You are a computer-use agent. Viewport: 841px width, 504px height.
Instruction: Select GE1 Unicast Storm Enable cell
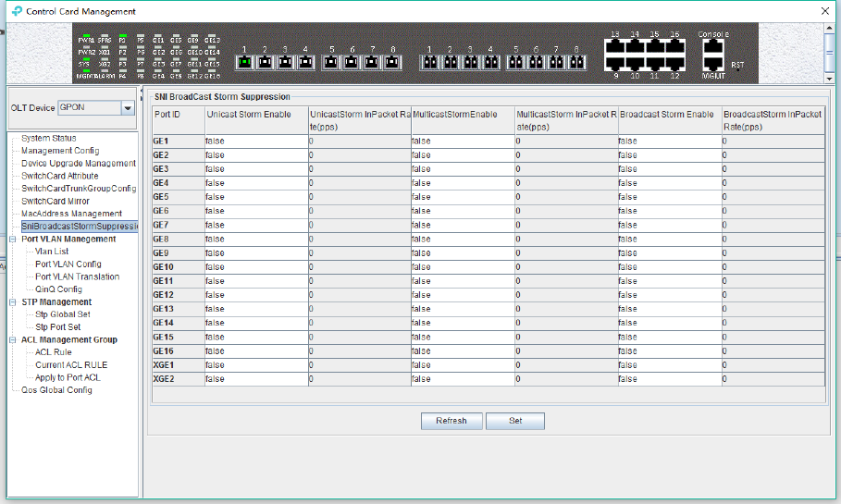(x=256, y=141)
